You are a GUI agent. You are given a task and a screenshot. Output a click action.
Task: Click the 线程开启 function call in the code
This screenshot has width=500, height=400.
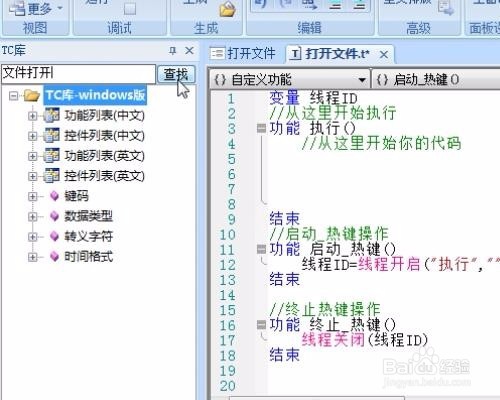(x=389, y=264)
